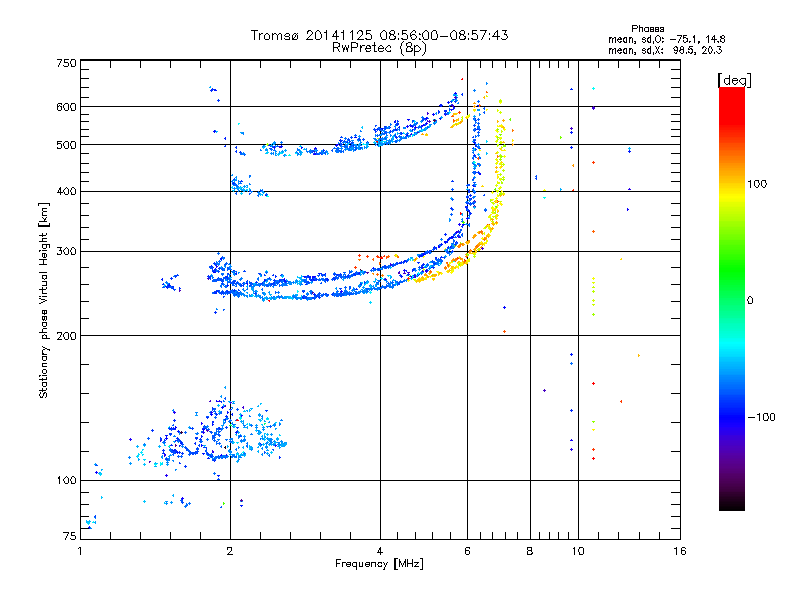Click the colorbar tick label '0'
The width and height of the screenshot is (800, 600).
point(750,300)
